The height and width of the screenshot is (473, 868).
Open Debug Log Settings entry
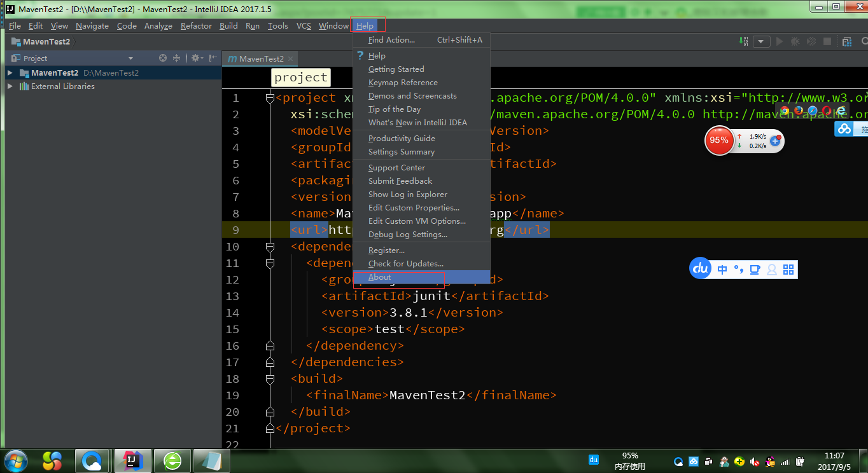[421, 235]
